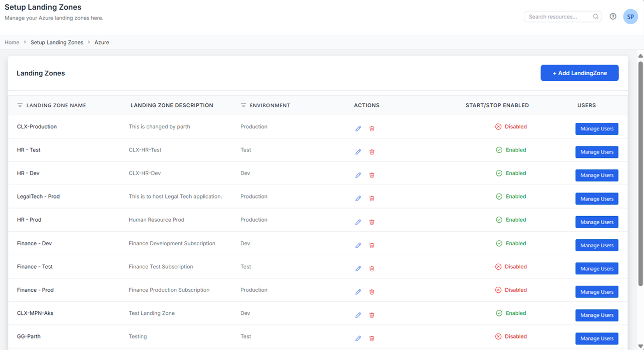Manage Users for HR - Test
Image resolution: width=644 pixels, height=350 pixels.
point(597,152)
